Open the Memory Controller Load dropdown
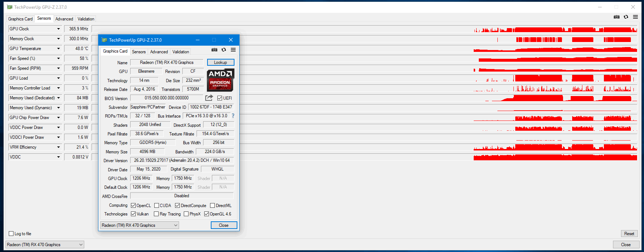The height and width of the screenshot is (252, 644). (58, 88)
